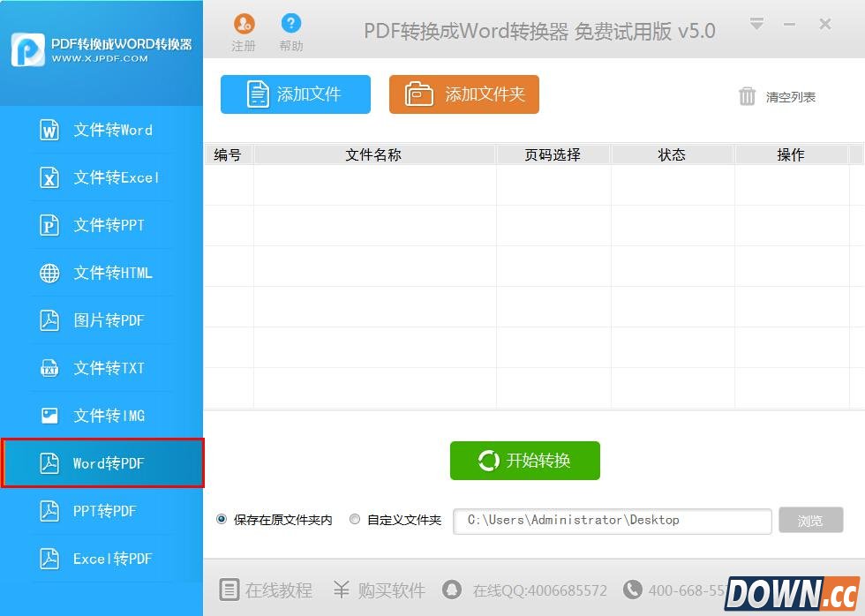Enable 保存在原文件夹内 option

(x=221, y=519)
